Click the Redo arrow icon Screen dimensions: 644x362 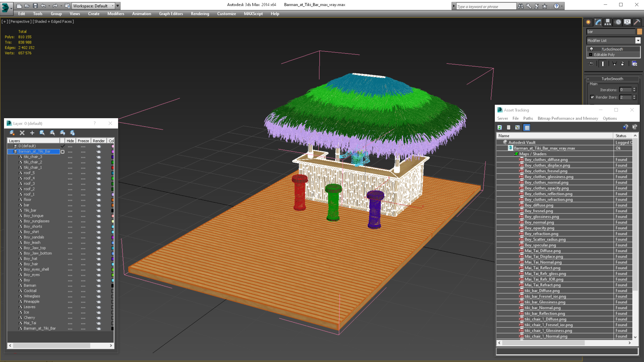click(55, 6)
